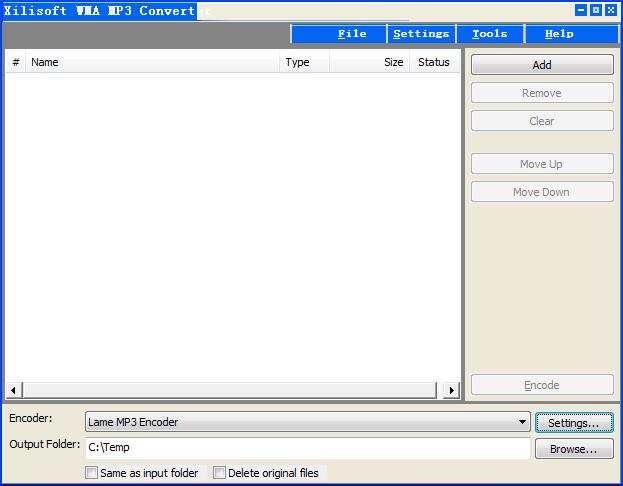This screenshot has height=486, width=623.
Task: Sort list by Status column header
Action: pos(434,62)
